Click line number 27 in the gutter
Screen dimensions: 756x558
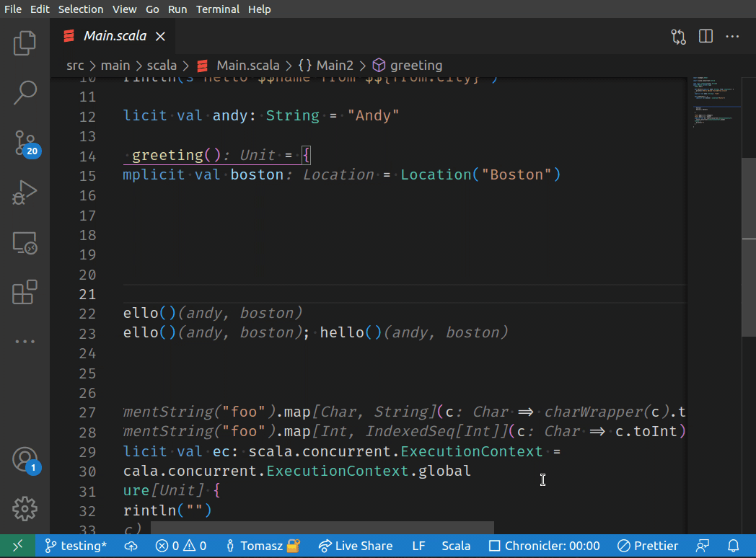click(87, 413)
